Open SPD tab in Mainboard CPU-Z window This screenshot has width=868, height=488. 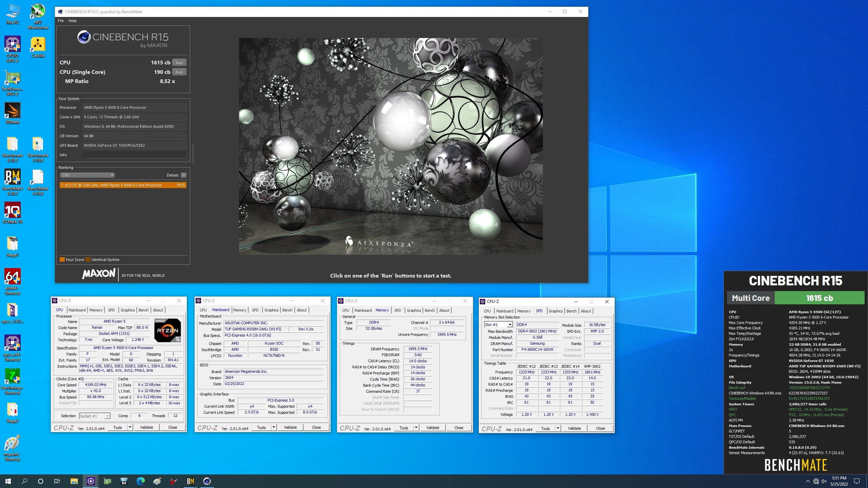[x=255, y=310]
